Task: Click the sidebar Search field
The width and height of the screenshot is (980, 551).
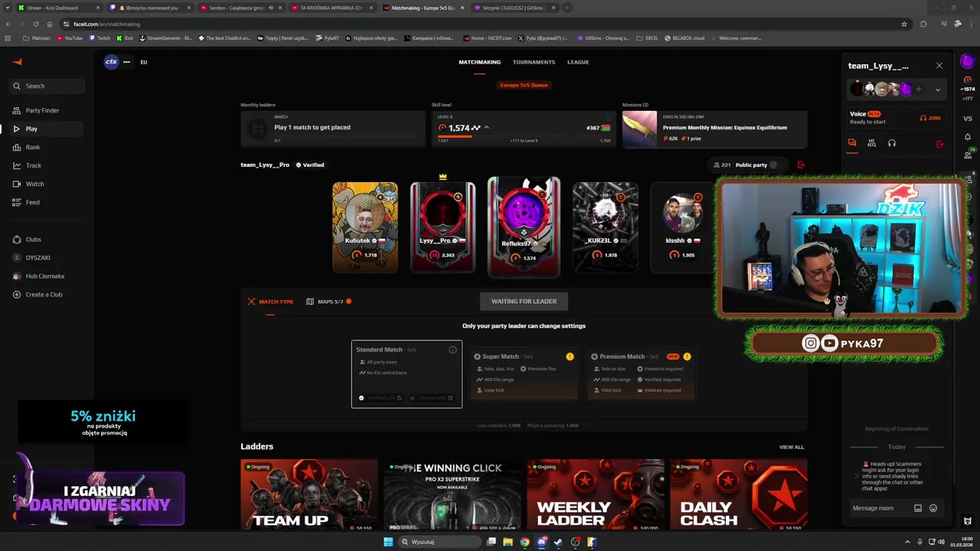Action: (48, 86)
